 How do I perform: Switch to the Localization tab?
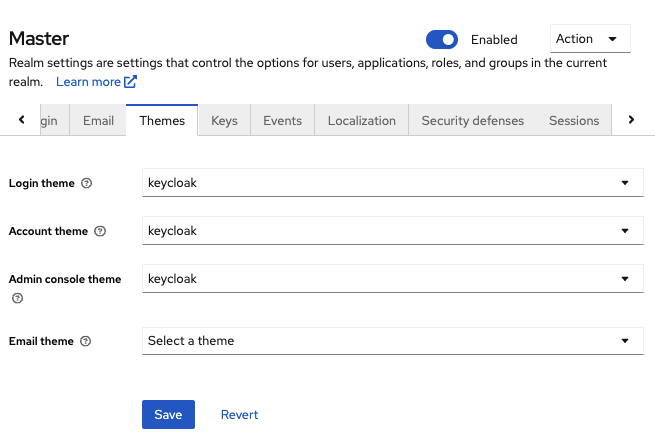click(x=362, y=121)
